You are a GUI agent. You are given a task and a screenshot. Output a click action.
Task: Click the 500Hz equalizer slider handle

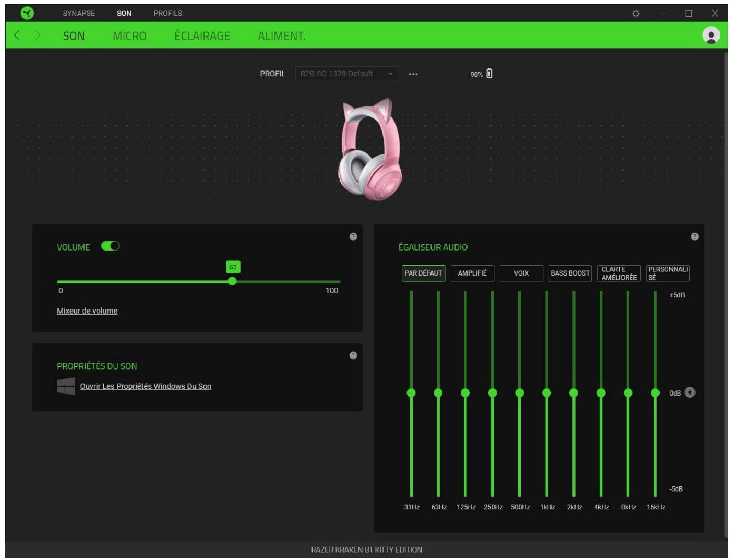(x=520, y=392)
